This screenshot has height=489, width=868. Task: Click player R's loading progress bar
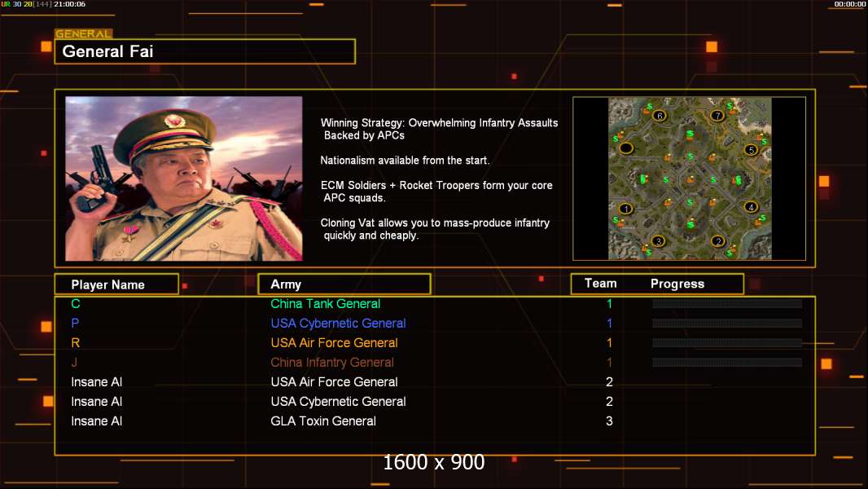point(727,343)
